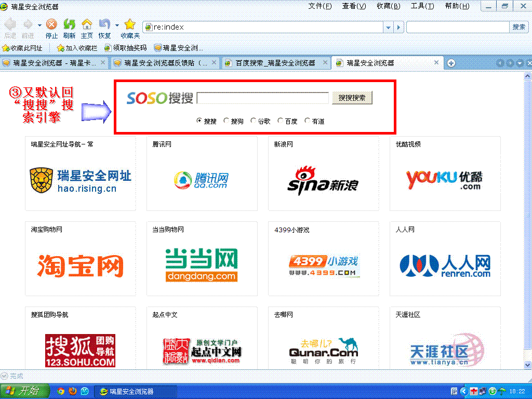The height and width of the screenshot is (399, 532).
Task: Open the 4399小游戏 tile
Action: click(x=323, y=259)
